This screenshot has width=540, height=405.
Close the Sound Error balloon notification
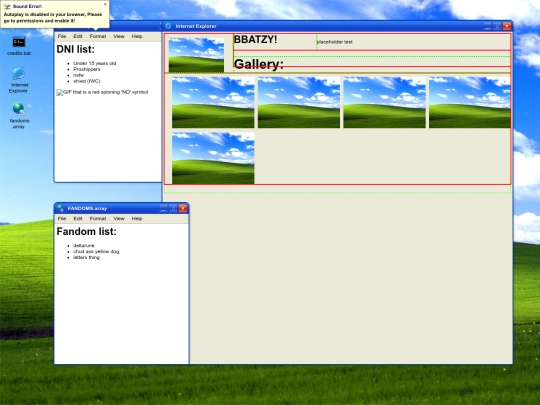pos(105,4)
